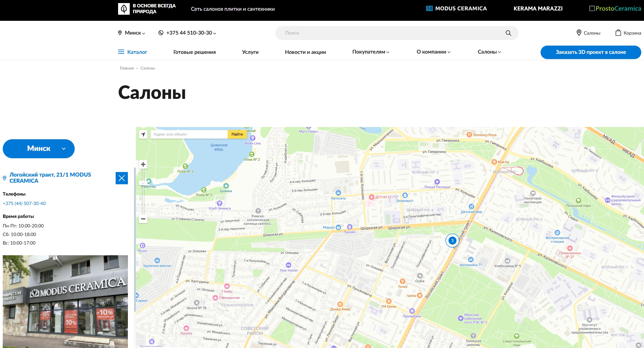Open the MODUS CERAMICA brand link
Image resolution: width=644 pixels, height=348 pixels.
click(456, 9)
